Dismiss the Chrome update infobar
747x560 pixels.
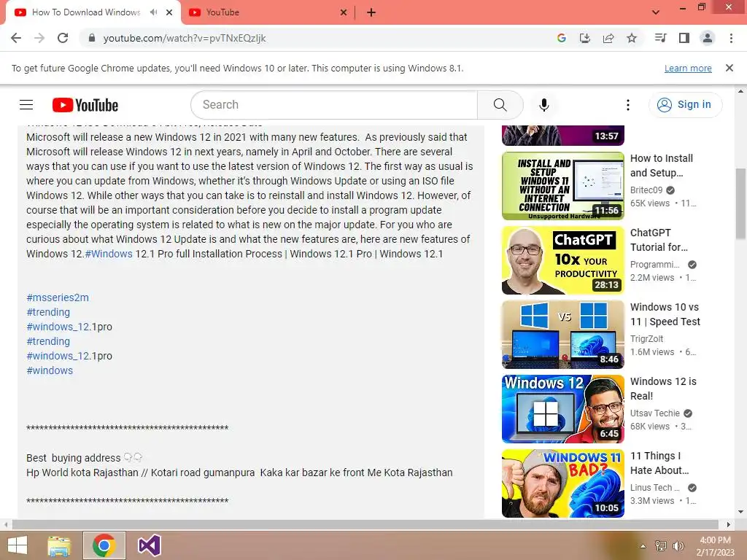coord(729,68)
